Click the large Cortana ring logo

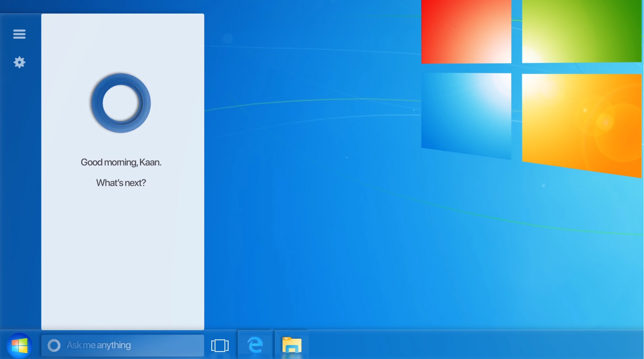(121, 103)
